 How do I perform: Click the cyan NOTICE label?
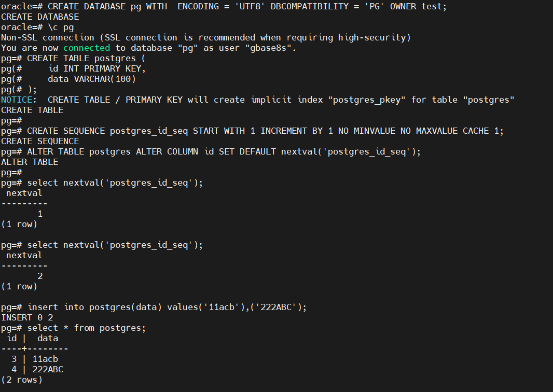tap(19, 100)
